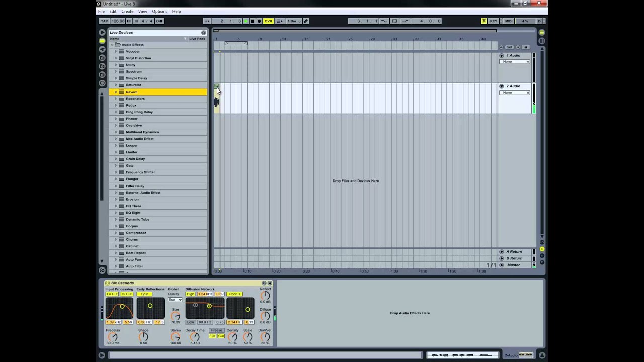Viewport: 644px width, 362px height.
Task: Click the Decay Time knob
Action: tap(195, 337)
